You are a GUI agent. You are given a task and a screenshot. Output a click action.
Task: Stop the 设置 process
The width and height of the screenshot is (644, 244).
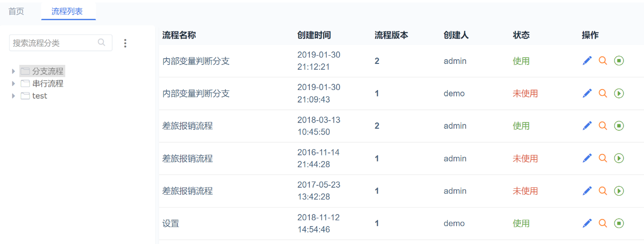(x=619, y=223)
